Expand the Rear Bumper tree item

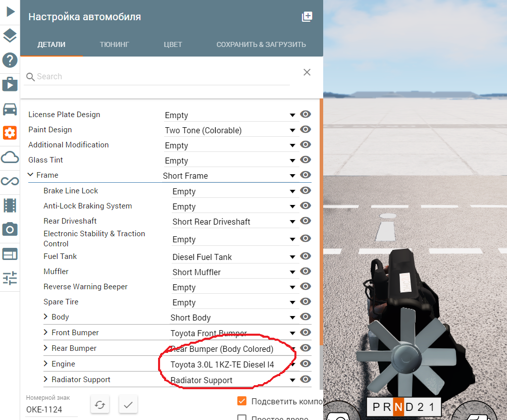pos(46,348)
